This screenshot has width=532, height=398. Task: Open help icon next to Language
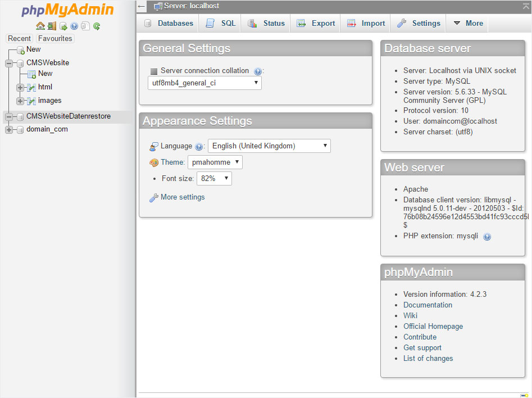point(199,147)
